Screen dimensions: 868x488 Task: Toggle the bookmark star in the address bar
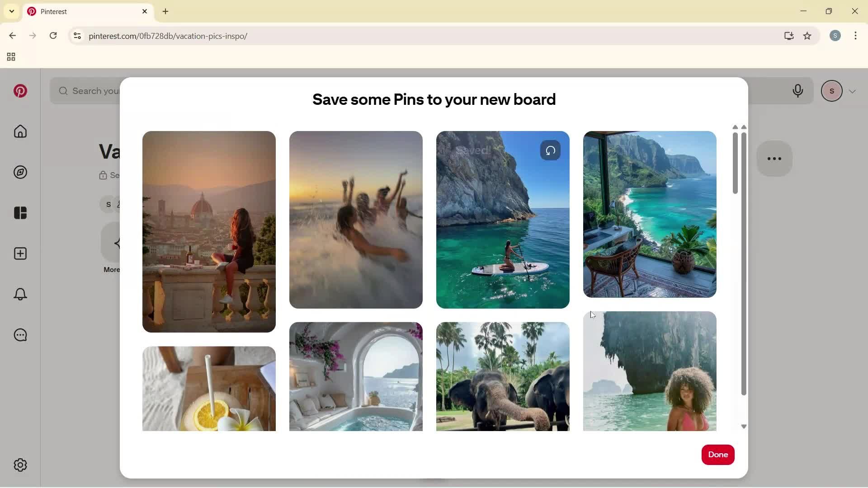click(808, 36)
